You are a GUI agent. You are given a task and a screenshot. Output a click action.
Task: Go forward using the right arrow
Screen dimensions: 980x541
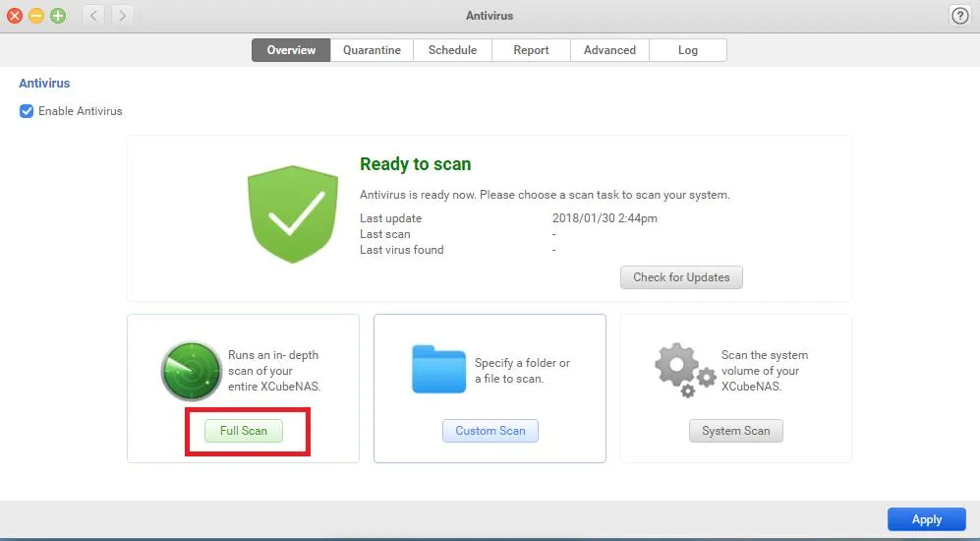pos(123,16)
